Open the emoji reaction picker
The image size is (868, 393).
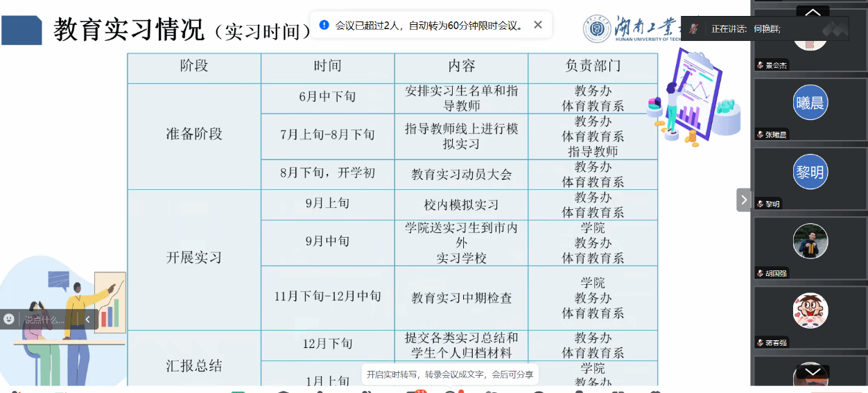pyautogui.click(x=9, y=319)
